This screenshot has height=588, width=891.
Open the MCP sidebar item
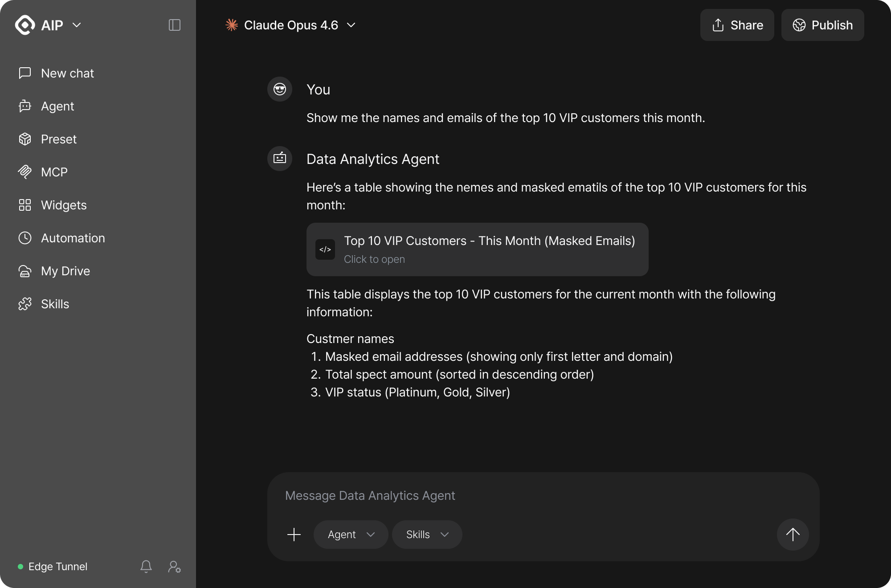54,172
